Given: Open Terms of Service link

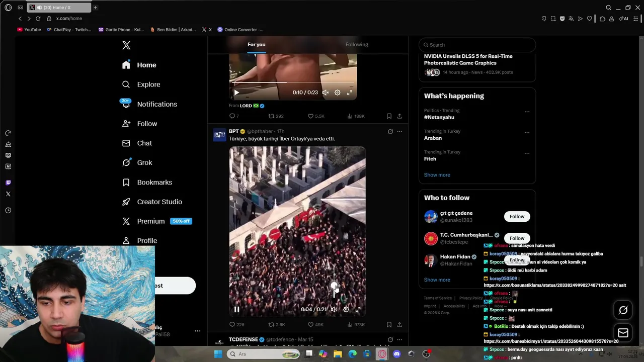Looking at the screenshot, I should (438, 298).
